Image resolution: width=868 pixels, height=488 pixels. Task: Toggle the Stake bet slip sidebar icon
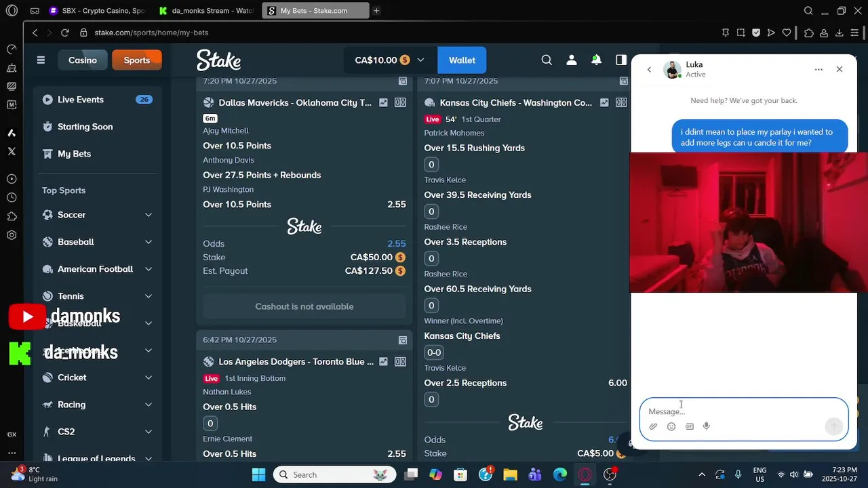[621, 60]
